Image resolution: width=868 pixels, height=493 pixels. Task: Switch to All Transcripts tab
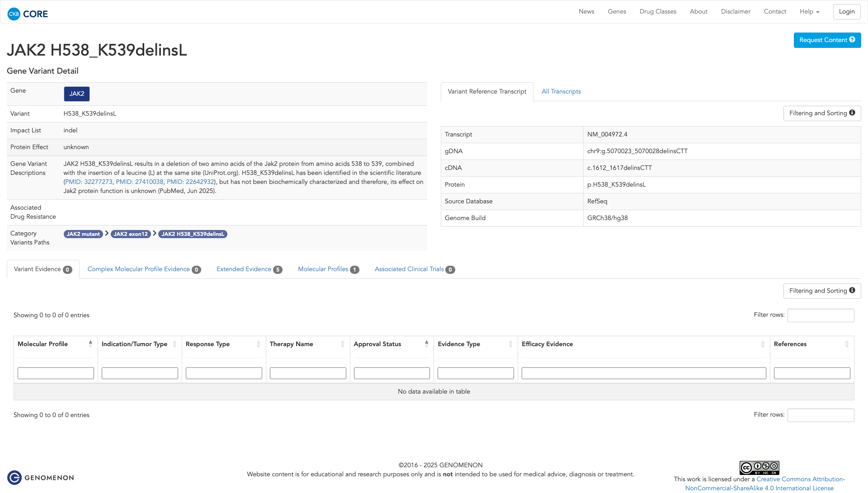coord(561,92)
